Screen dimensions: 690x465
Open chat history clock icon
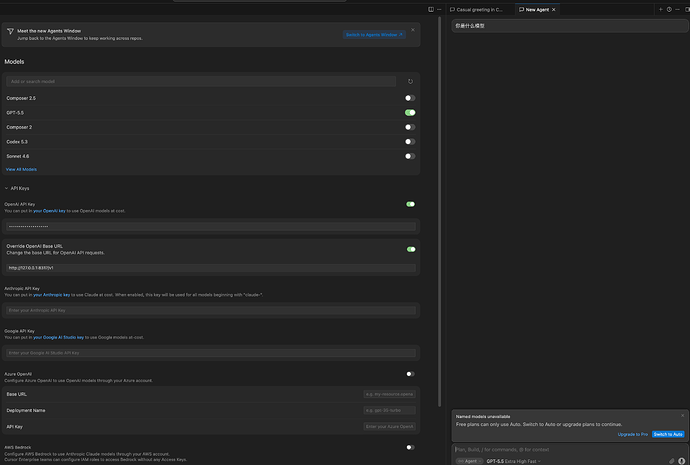669,9
